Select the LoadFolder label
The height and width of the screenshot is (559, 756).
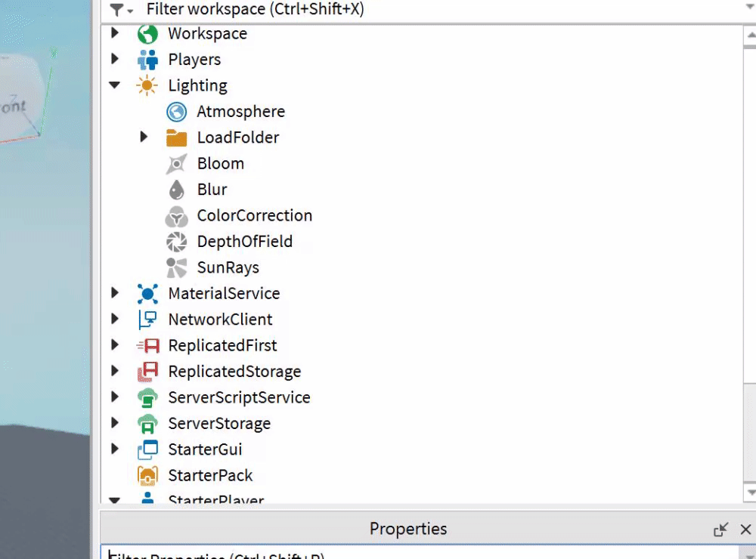tap(238, 137)
